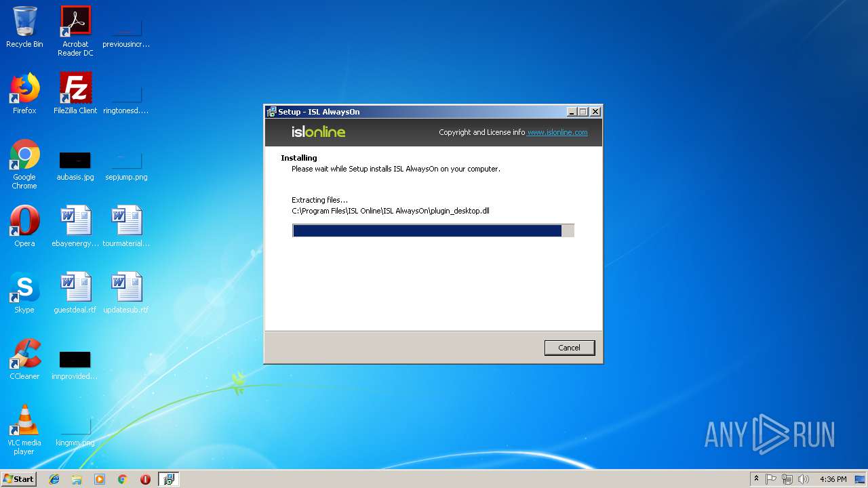Open Internet Explorer from taskbar
Screen dimensions: 868x488
[x=54, y=479]
